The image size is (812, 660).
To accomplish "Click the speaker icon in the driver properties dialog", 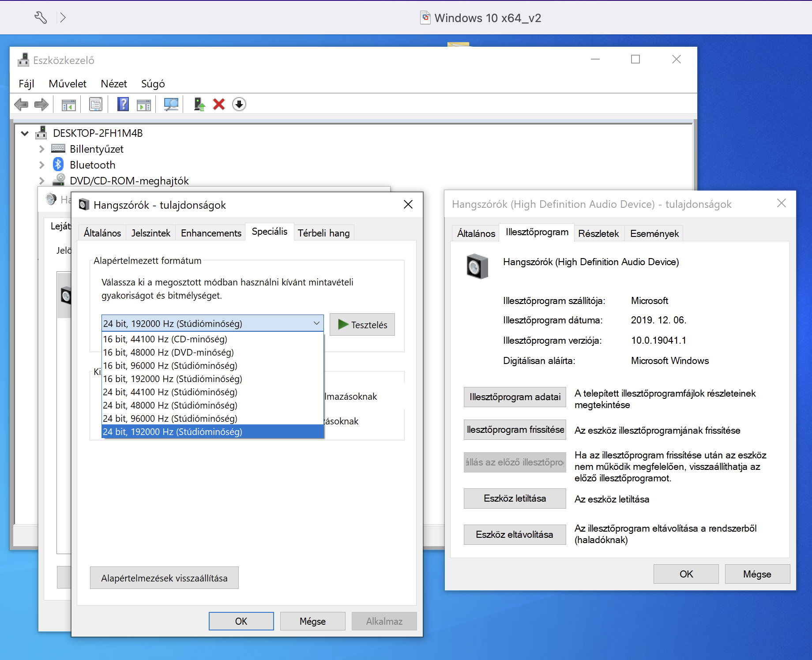I will coord(477,266).
